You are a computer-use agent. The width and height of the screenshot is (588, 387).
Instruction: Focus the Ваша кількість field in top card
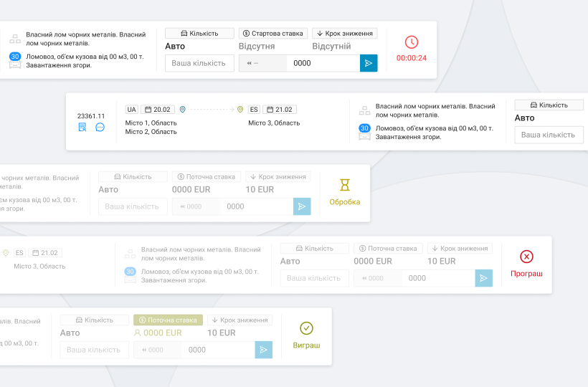199,63
